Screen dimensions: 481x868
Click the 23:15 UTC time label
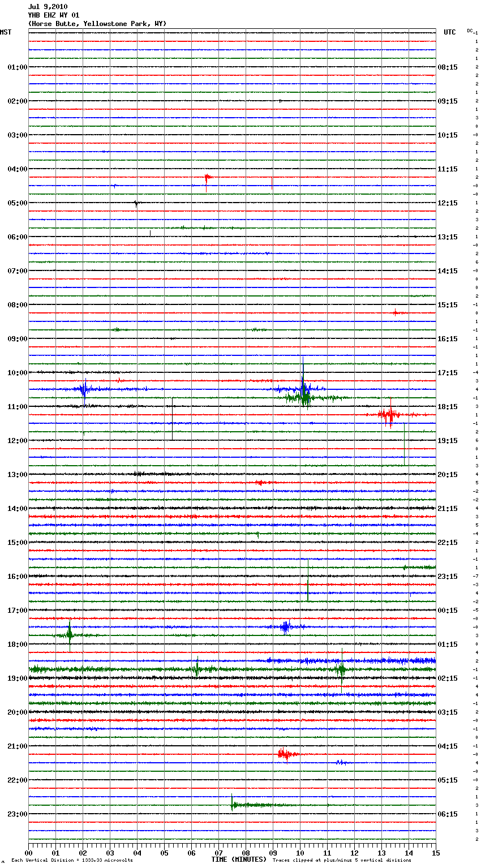coord(448,577)
